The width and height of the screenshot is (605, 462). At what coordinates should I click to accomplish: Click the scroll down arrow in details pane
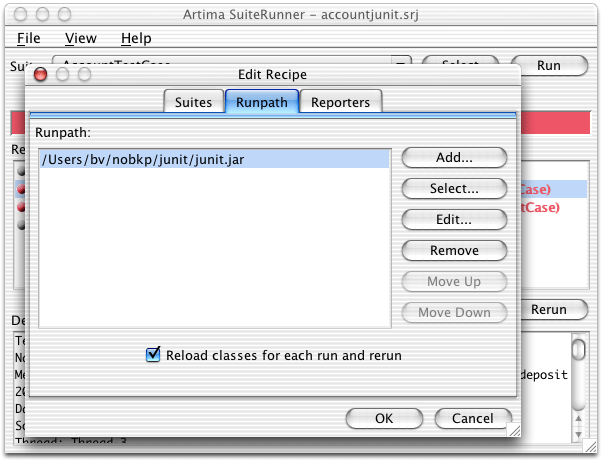tap(578, 435)
